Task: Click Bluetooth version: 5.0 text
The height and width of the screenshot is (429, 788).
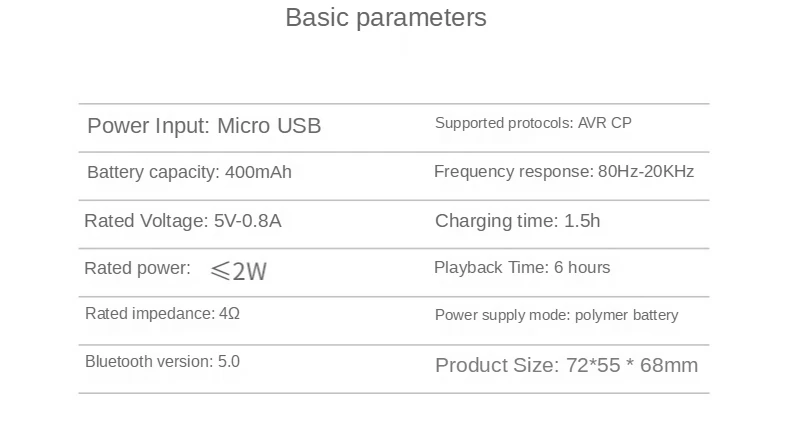Action: coord(162,362)
